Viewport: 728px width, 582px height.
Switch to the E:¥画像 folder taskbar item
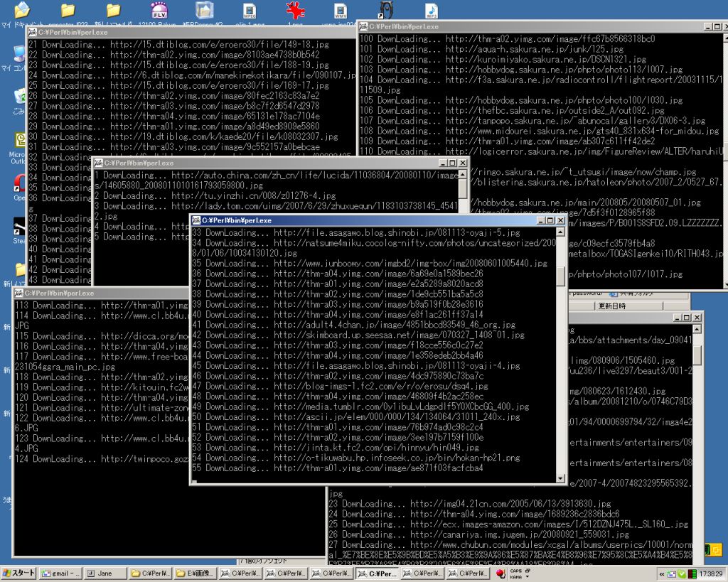[x=194, y=573]
